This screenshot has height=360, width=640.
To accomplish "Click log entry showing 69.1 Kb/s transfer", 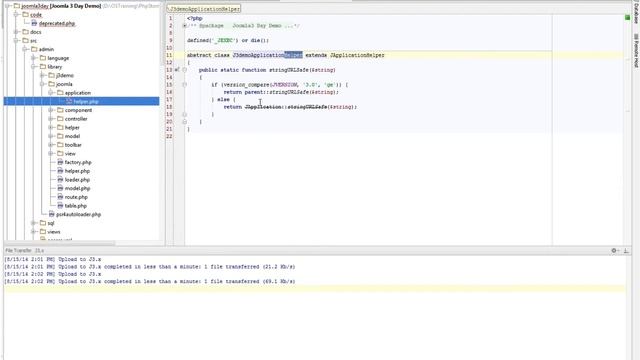I will 150,281.
